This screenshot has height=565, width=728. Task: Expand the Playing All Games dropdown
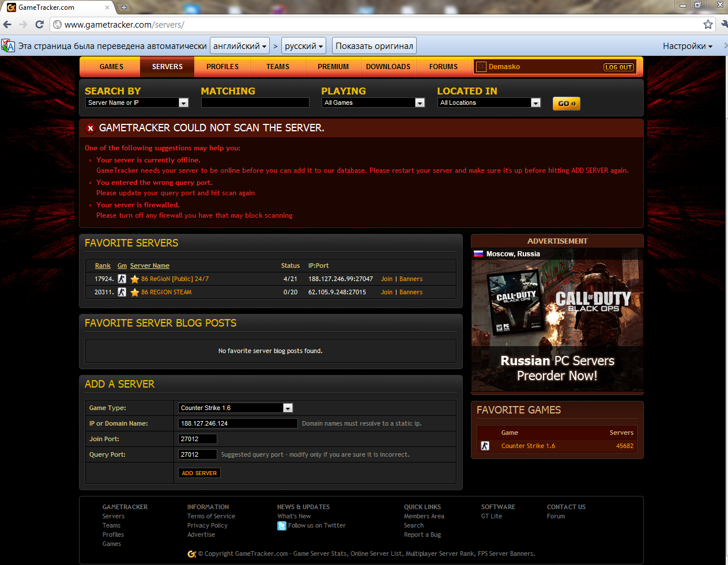point(373,103)
